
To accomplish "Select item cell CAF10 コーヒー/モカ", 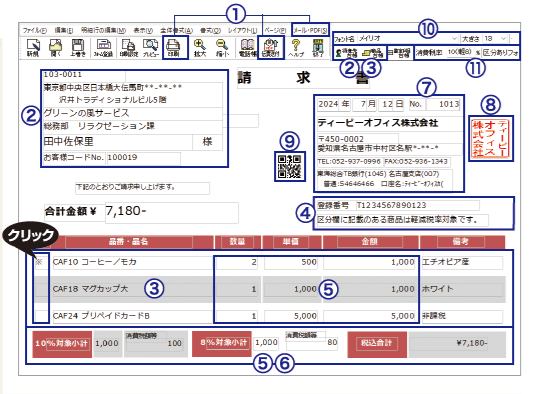I will click(x=132, y=262).
